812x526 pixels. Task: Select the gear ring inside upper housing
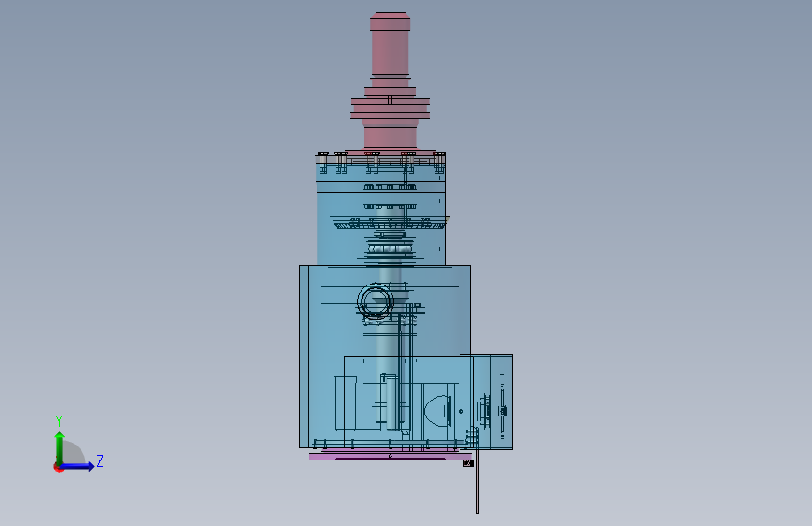[390, 225]
